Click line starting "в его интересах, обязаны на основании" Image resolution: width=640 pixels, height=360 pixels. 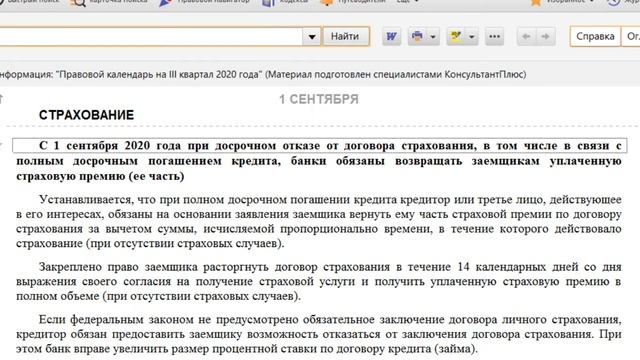[319, 214]
